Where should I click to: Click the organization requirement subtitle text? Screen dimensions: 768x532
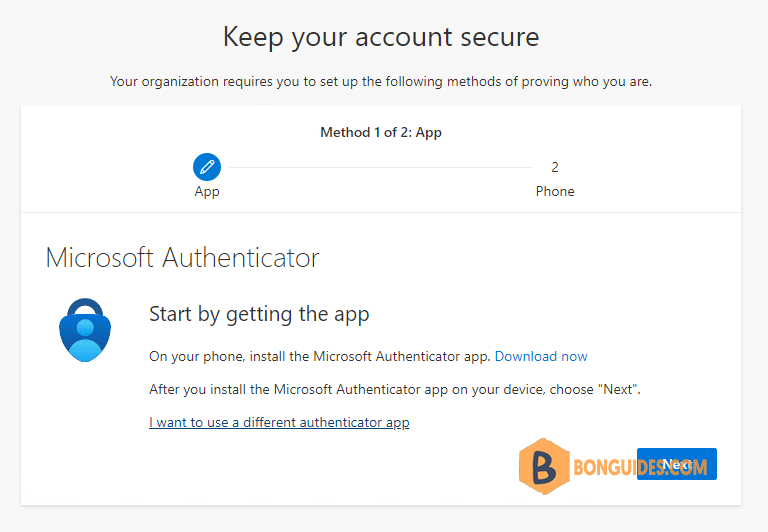tap(381, 81)
